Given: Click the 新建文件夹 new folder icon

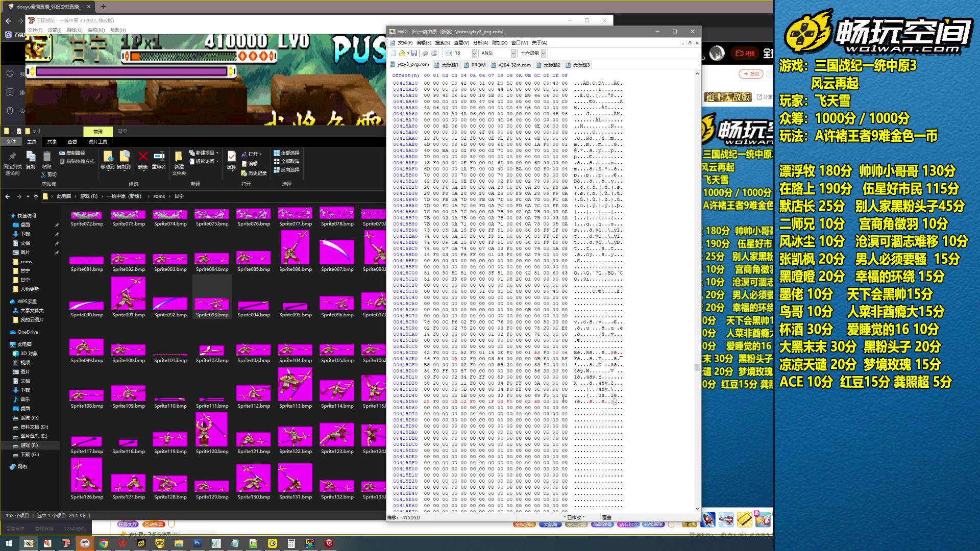Looking at the screenshot, I should click(x=179, y=157).
